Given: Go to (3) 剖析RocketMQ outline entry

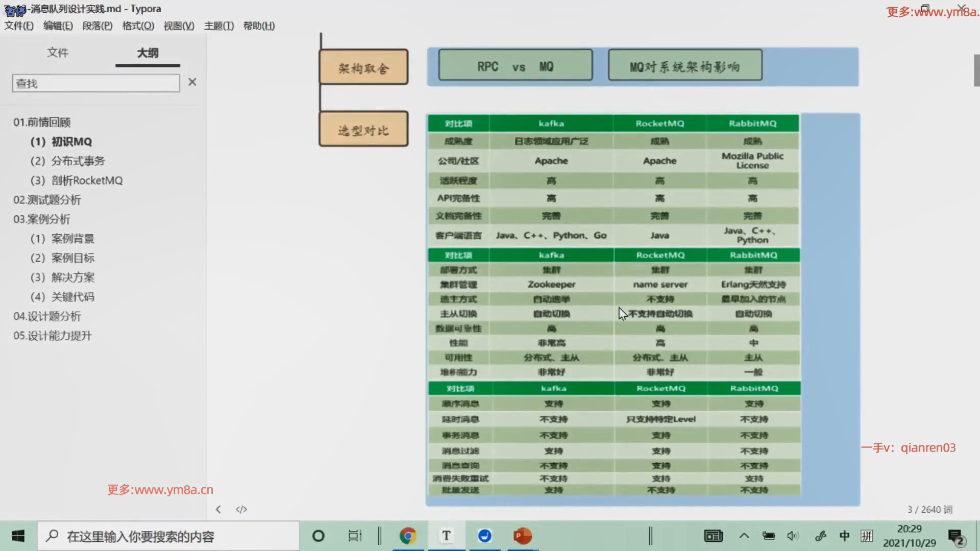Looking at the screenshot, I should point(77,181).
